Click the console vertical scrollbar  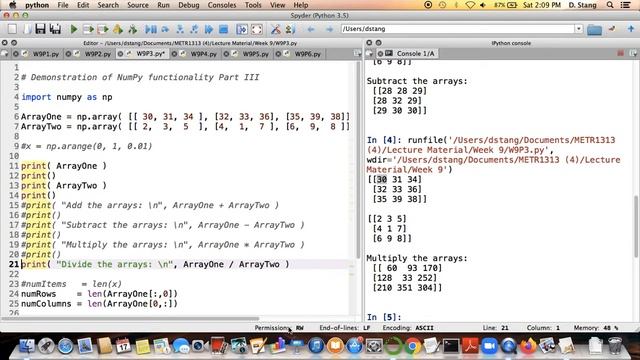click(x=636, y=227)
